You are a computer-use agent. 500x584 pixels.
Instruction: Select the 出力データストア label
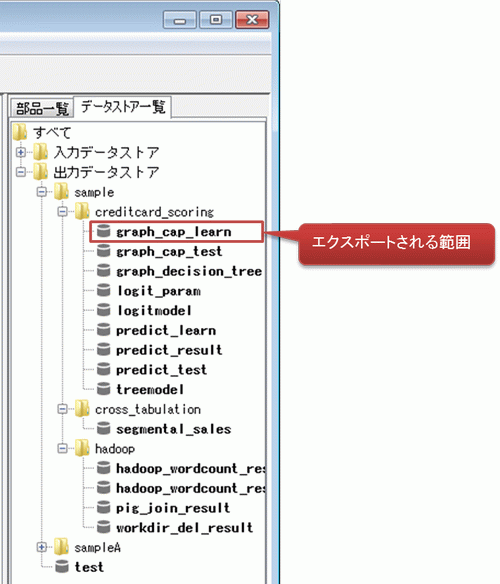click(107, 172)
